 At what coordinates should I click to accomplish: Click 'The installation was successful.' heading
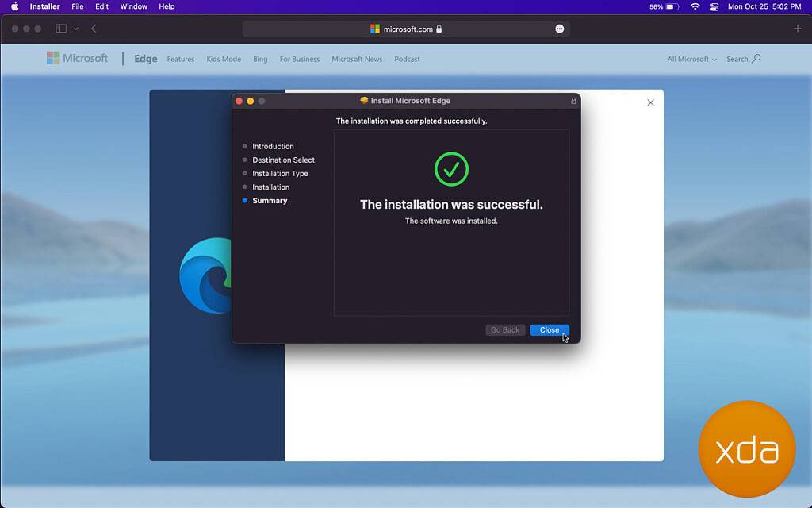451,205
